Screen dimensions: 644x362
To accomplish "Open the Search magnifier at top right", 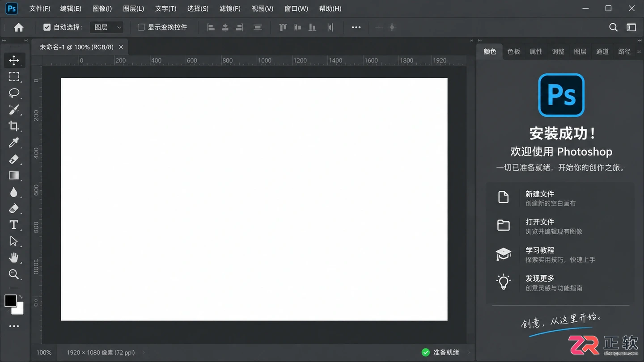I will tap(614, 27).
